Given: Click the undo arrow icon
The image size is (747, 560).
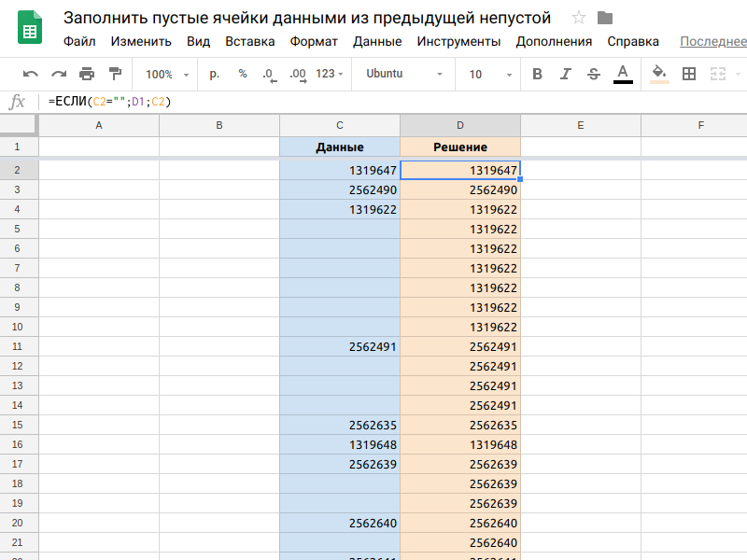Looking at the screenshot, I should [x=31, y=75].
